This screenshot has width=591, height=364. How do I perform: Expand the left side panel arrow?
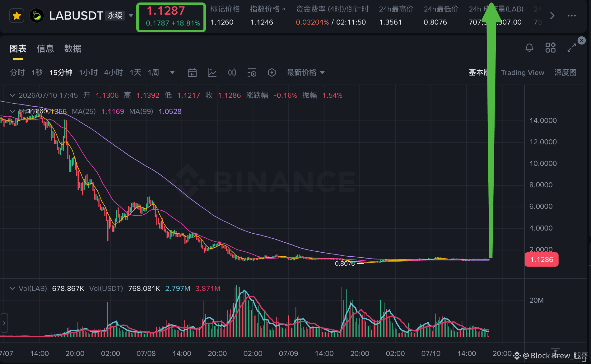[4, 323]
